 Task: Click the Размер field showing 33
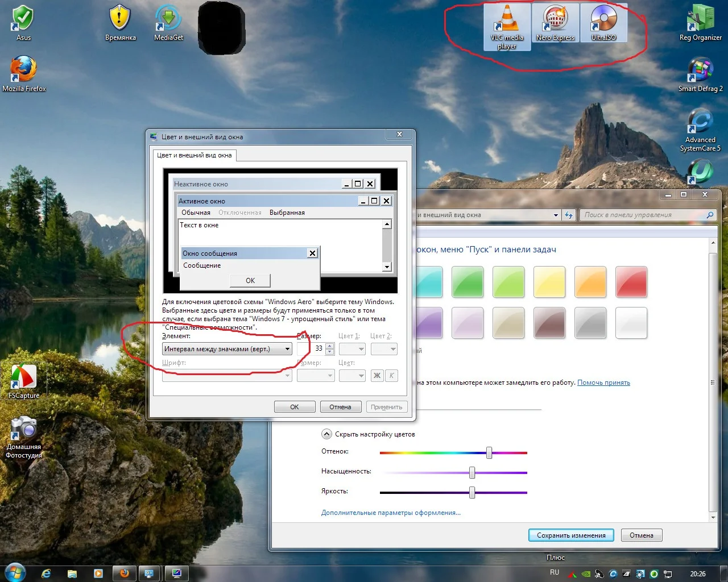(312, 349)
